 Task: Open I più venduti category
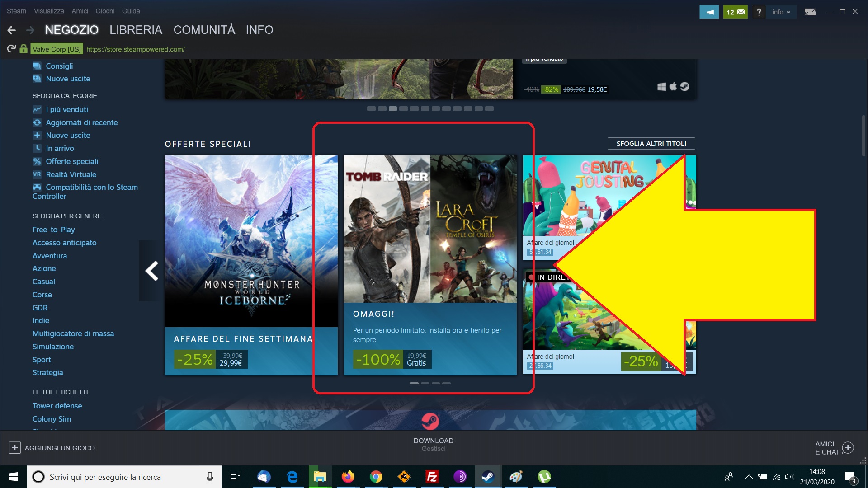click(x=67, y=109)
